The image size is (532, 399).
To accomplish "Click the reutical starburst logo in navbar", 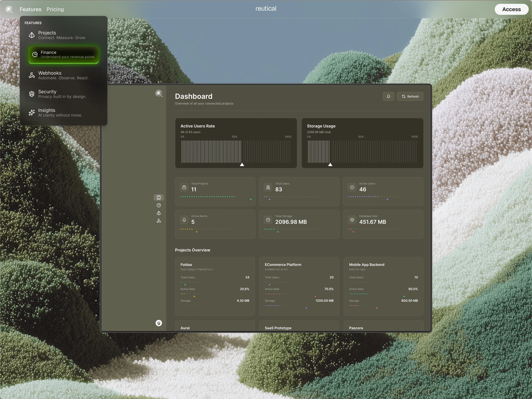I will [9, 9].
